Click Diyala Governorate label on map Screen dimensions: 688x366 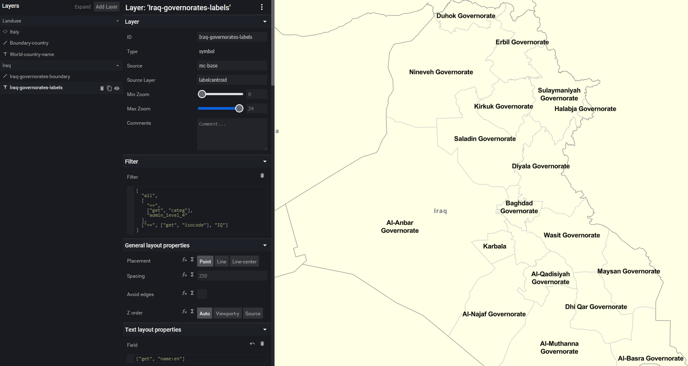coord(541,166)
